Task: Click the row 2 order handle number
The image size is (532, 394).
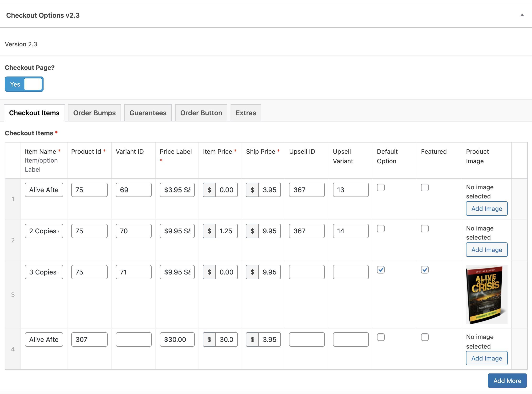Action: click(x=13, y=240)
